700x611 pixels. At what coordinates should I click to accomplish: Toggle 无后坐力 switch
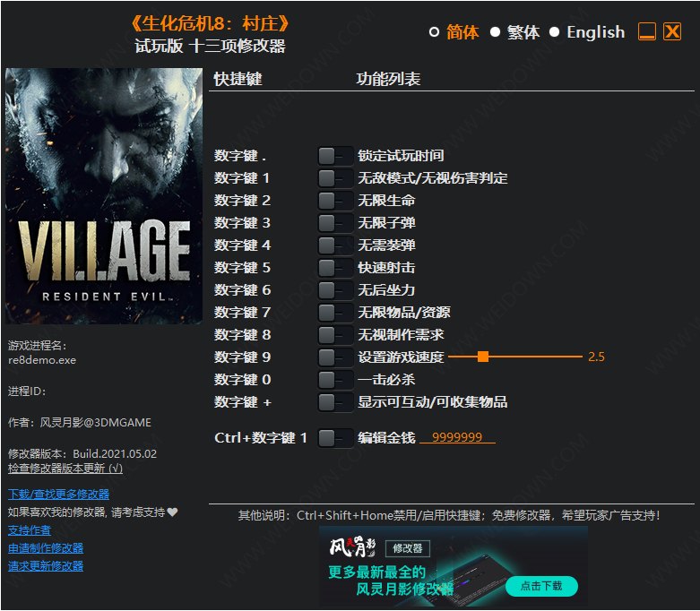point(335,290)
